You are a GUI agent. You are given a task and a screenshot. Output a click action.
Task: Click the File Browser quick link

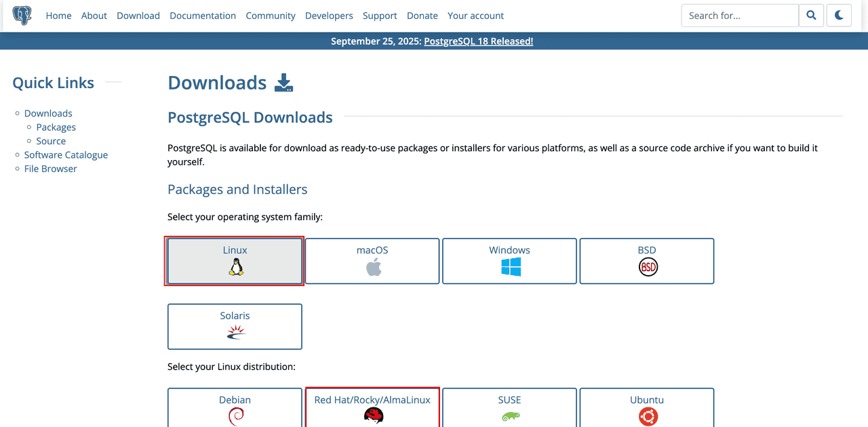(x=50, y=168)
